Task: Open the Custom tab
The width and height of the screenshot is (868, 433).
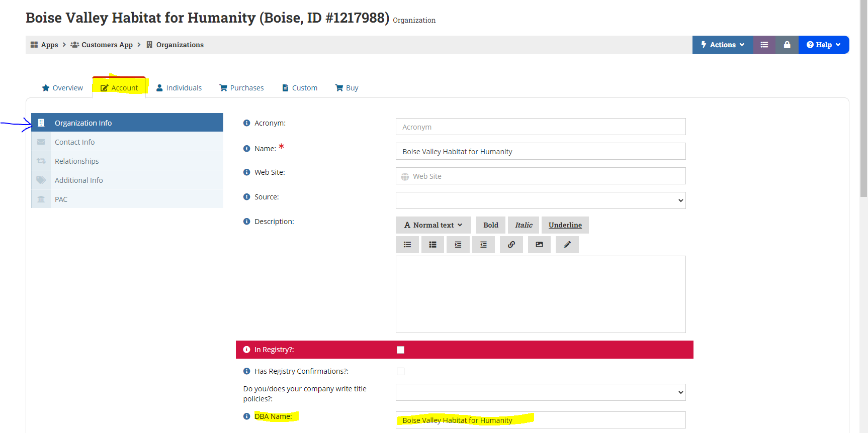Action: (300, 88)
